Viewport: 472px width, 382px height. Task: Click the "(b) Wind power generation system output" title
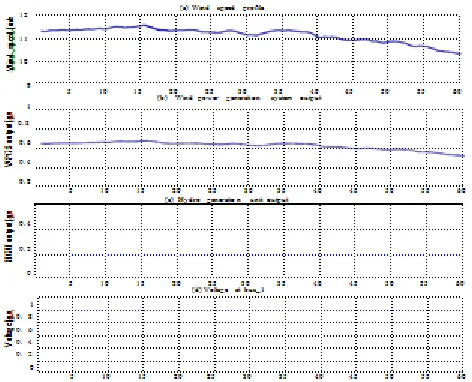(x=239, y=98)
